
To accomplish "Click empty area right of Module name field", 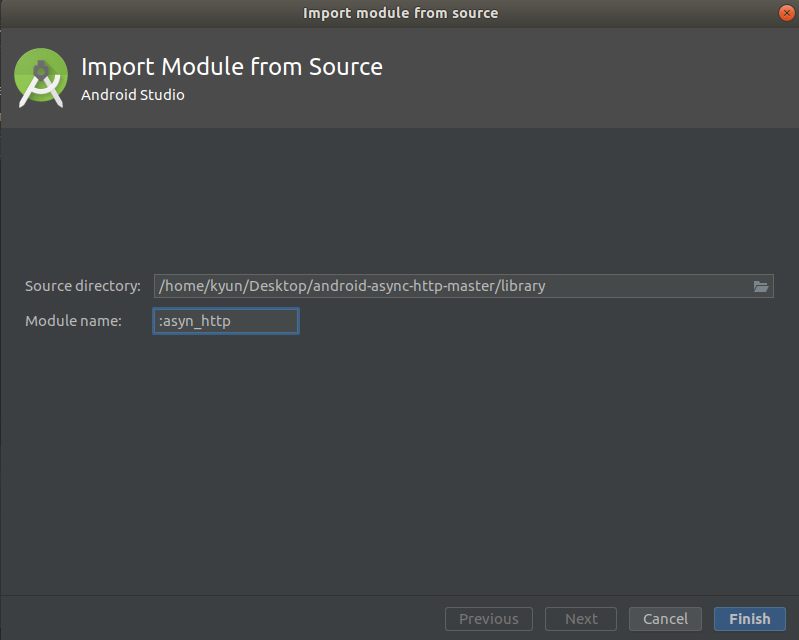I will 530,321.
